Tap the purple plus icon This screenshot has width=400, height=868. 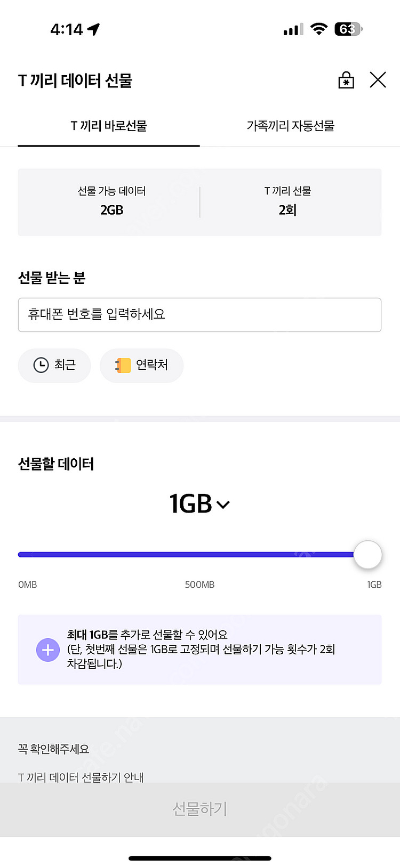coord(48,650)
